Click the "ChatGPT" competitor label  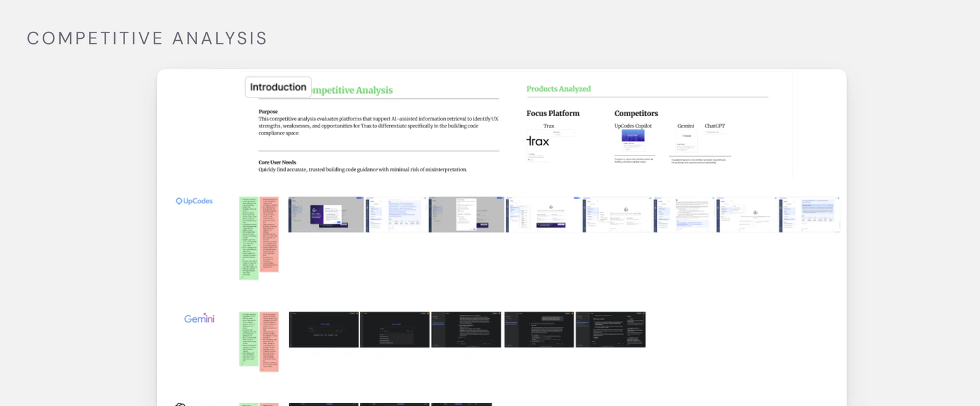tap(715, 126)
